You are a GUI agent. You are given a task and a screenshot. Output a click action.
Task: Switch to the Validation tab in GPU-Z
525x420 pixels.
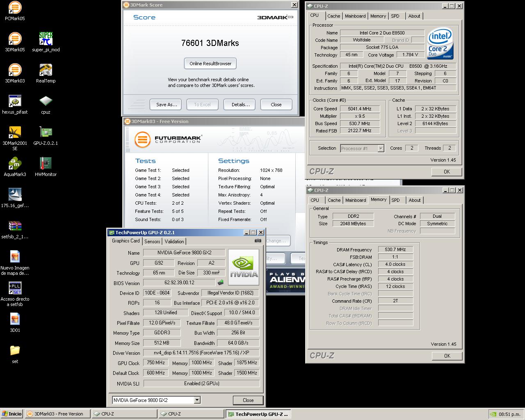tap(174, 242)
